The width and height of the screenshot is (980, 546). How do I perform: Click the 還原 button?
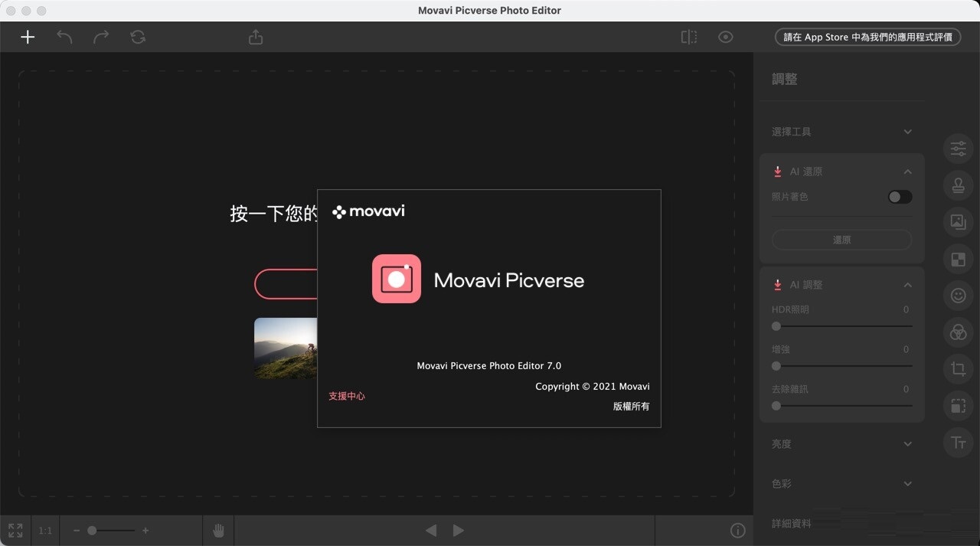[x=841, y=240]
